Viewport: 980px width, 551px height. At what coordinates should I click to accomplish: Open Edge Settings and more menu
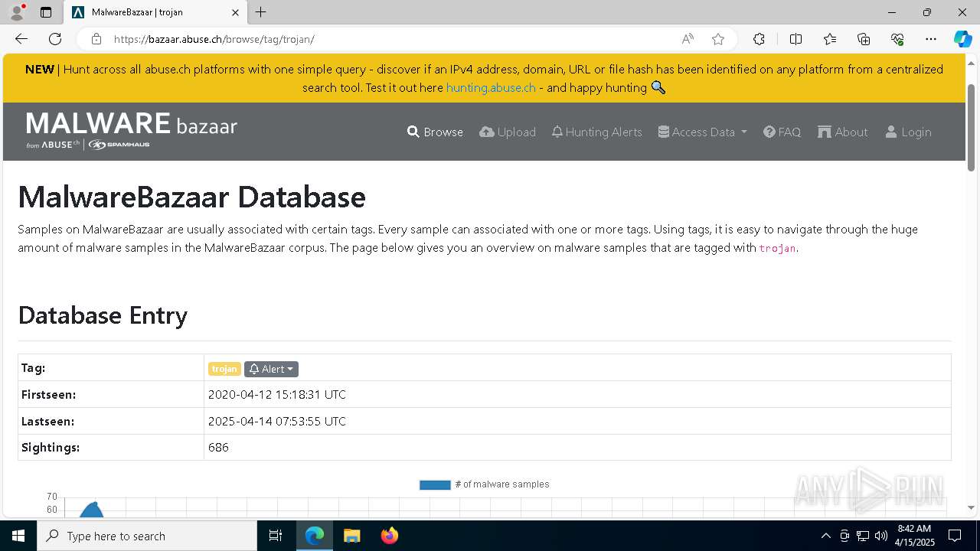point(931,39)
